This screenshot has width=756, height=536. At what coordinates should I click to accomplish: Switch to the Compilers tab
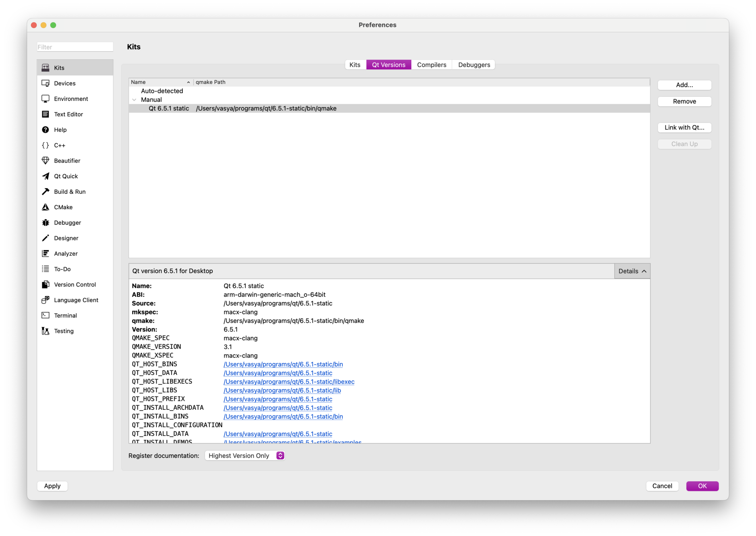coord(431,64)
